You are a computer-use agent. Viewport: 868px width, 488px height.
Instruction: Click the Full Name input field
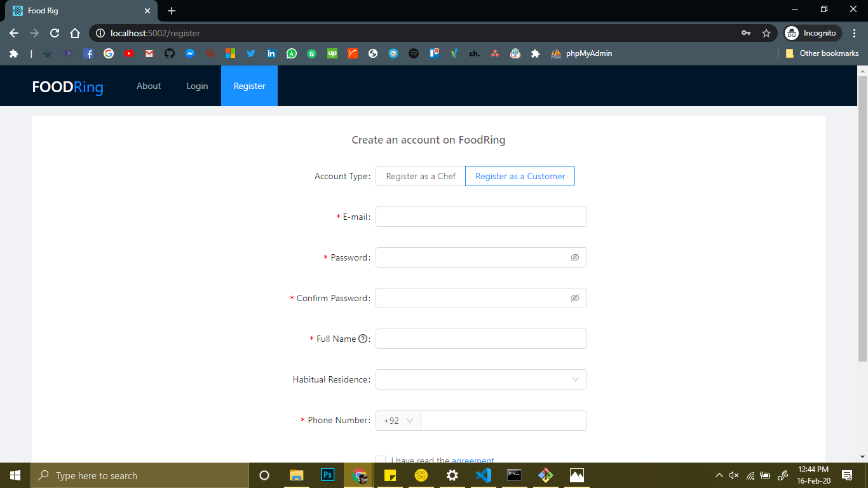point(481,339)
